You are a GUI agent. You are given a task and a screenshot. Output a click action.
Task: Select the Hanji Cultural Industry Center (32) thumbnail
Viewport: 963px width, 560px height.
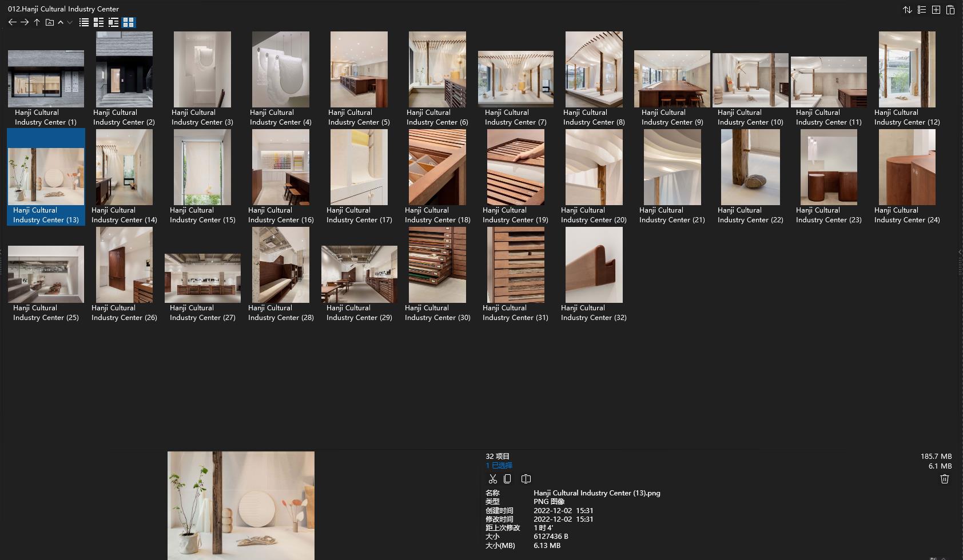coord(594,264)
